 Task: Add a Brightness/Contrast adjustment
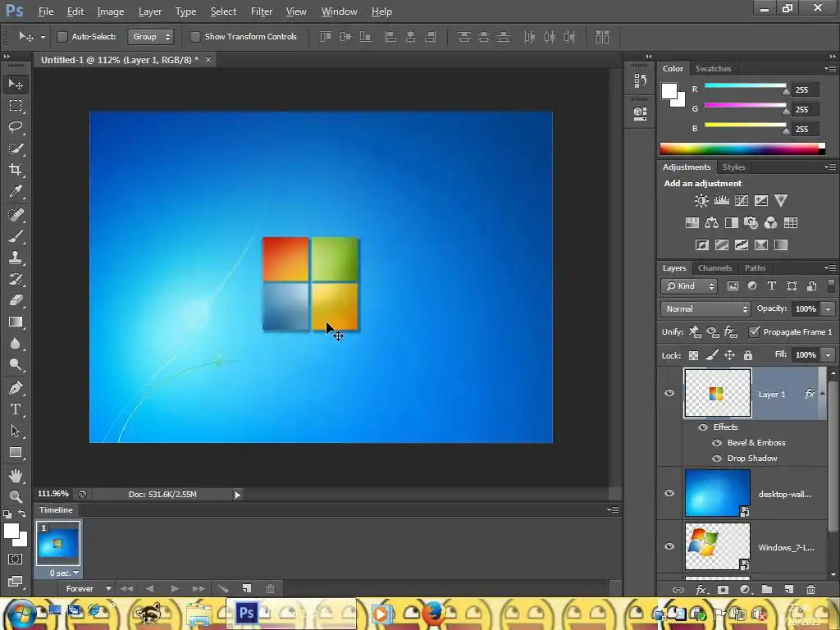pos(701,201)
